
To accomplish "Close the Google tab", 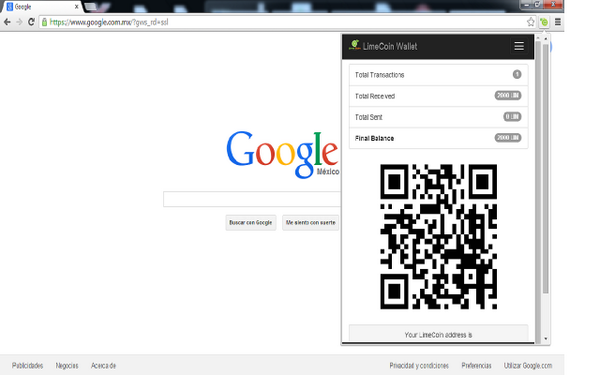I will [x=77, y=7].
